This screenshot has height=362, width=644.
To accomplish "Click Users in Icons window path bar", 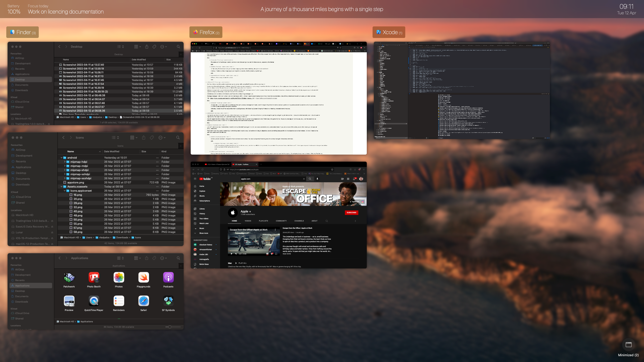I will click(87, 238).
